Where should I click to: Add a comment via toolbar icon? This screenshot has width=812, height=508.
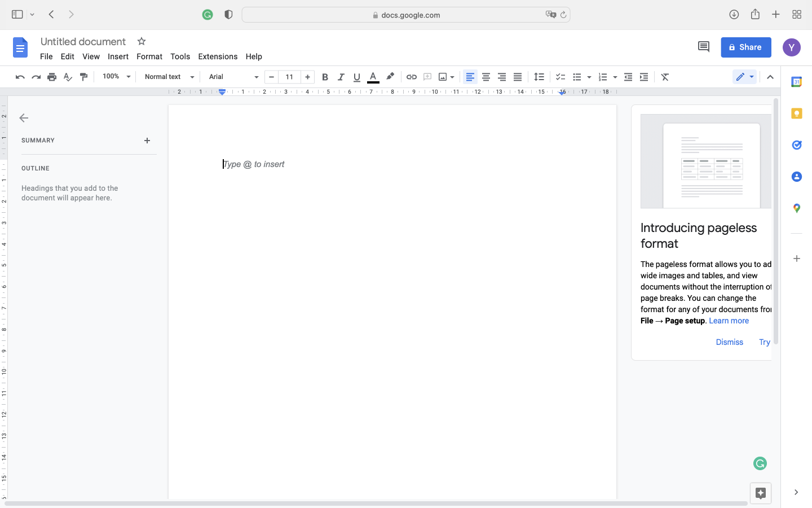427,77
